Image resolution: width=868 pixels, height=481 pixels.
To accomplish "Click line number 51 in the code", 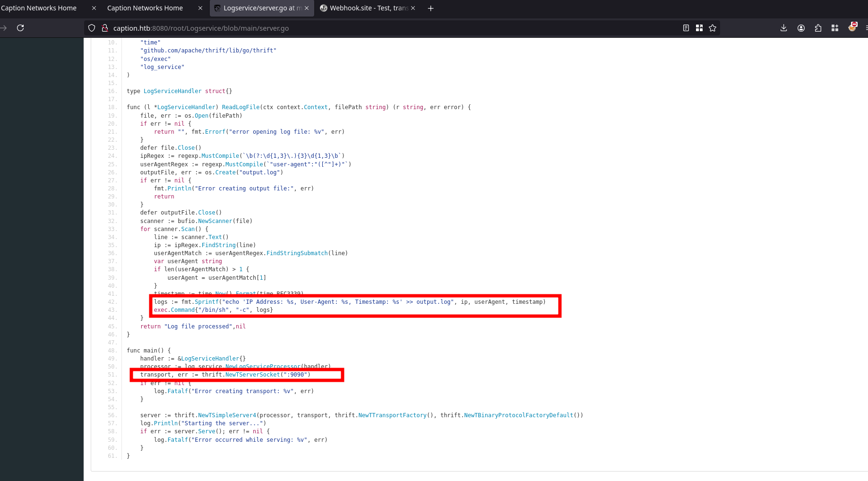I will (x=112, y=375).
